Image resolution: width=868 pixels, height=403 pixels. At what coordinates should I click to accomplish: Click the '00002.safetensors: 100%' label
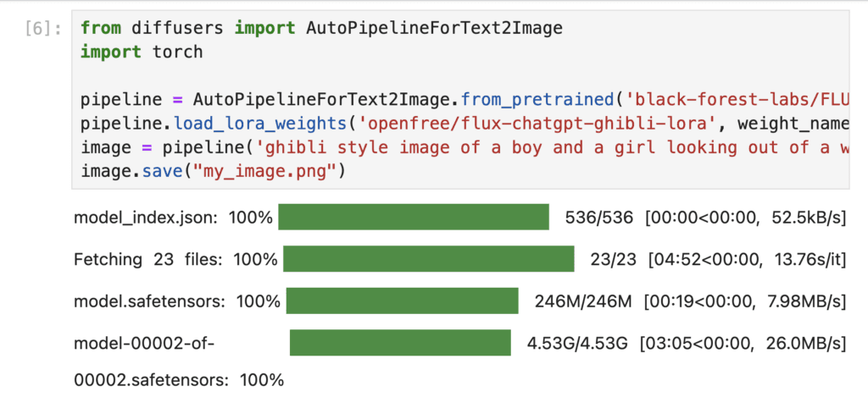179,380
